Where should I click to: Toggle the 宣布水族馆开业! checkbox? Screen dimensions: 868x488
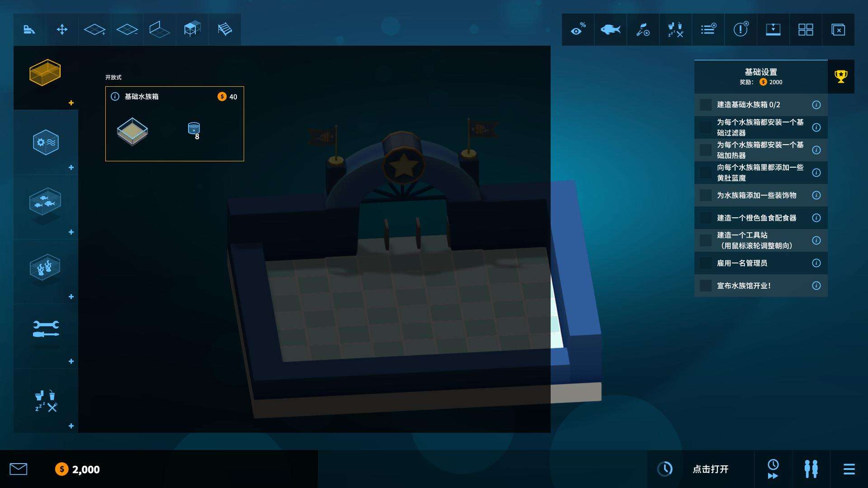[706, 286]
